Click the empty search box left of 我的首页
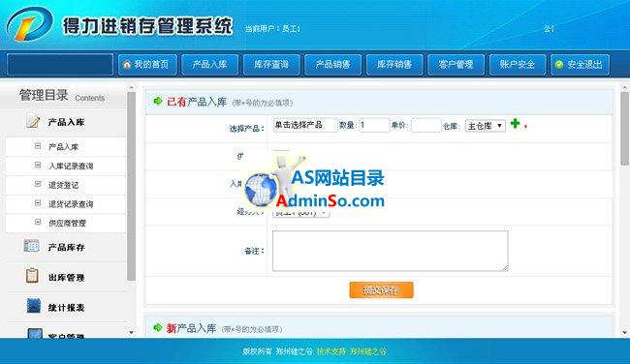Image resolution: width=630 pixels, height=364 pixels. coord(60,65)
